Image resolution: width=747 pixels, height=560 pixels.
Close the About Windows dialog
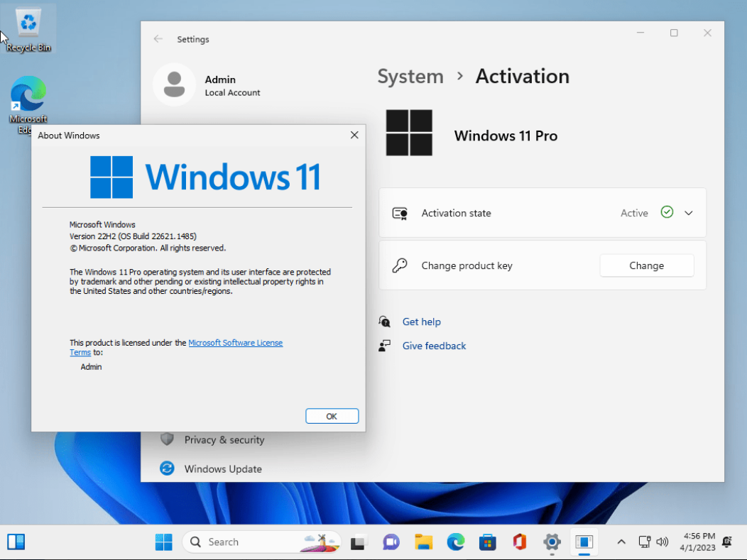pos(354,136)
